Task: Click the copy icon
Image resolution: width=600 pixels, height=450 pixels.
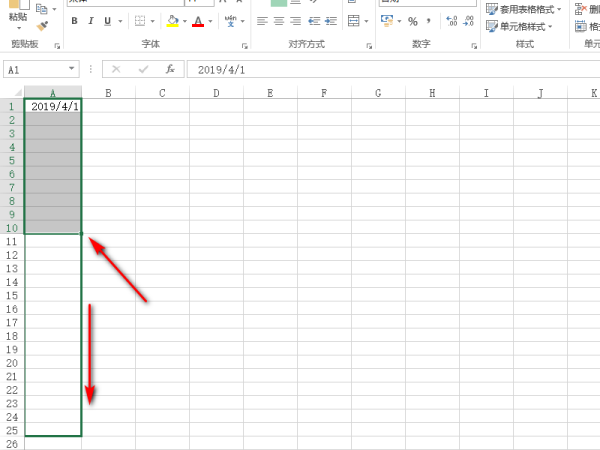Action: click(41, 8)
